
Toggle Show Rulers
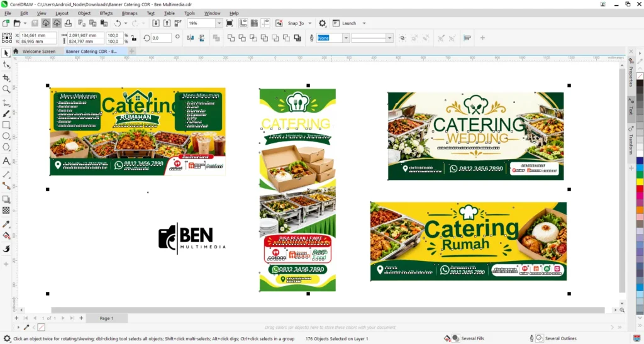click(243, 23)
